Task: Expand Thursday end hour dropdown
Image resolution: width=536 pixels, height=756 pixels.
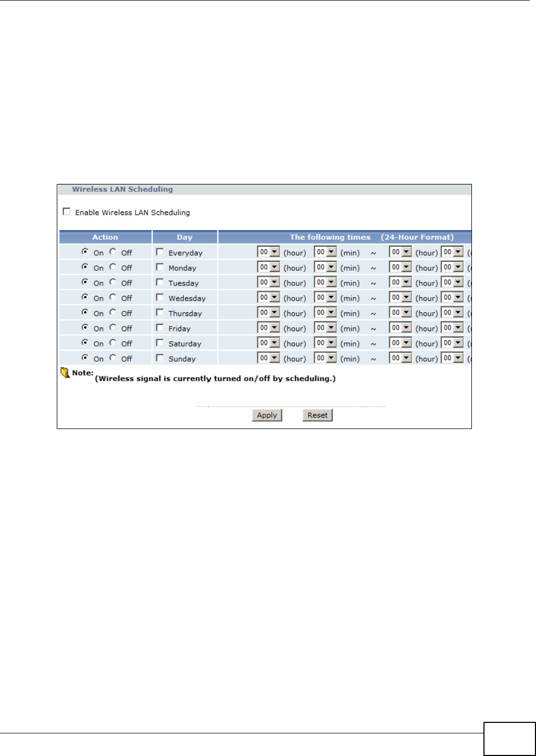Action: (x=400, y=313)
